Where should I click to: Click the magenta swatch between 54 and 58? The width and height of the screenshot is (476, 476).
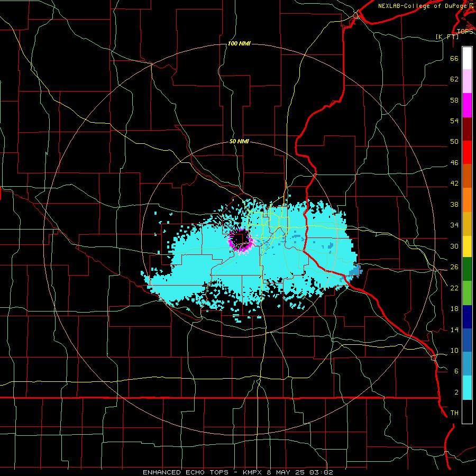pyautogui.click(x=467, y=105)
